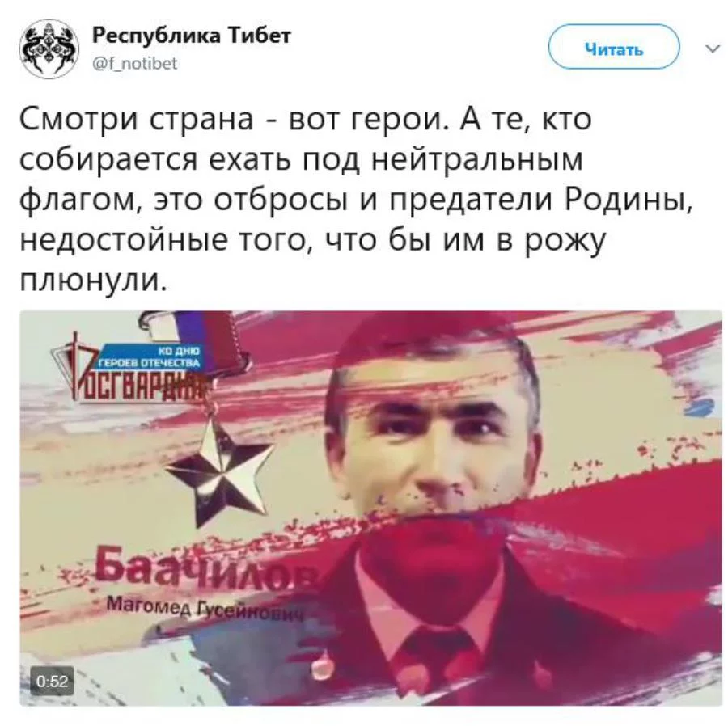The width and height of the screenshot is (728, 726).
Task: Play the embedded video thumbnail
Action: pos(370,508)
